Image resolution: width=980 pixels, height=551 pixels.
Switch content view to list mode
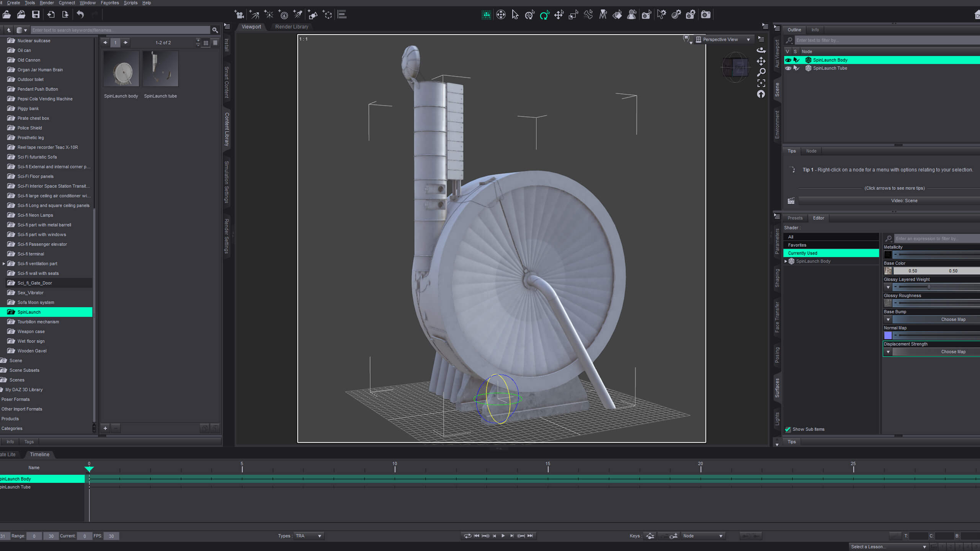(215, 43)
